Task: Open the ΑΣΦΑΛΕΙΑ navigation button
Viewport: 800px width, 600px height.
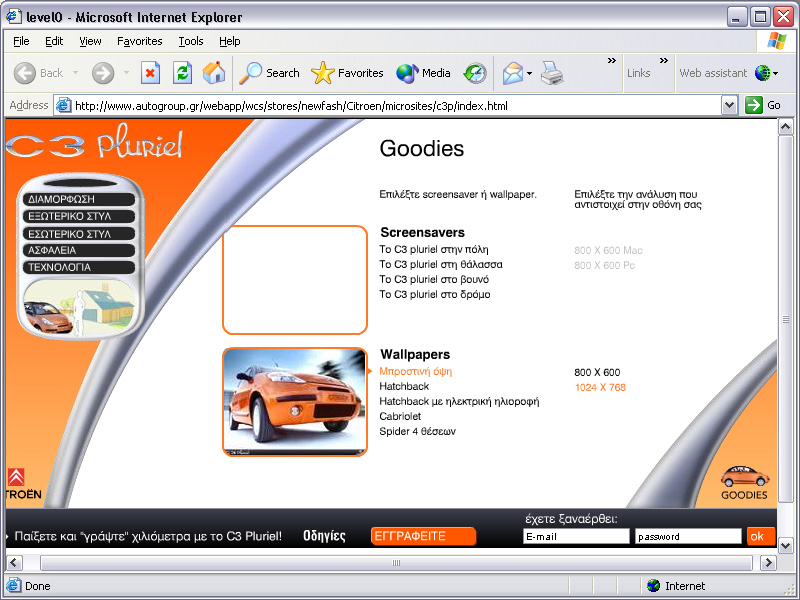Action: (x=79, y=251)
